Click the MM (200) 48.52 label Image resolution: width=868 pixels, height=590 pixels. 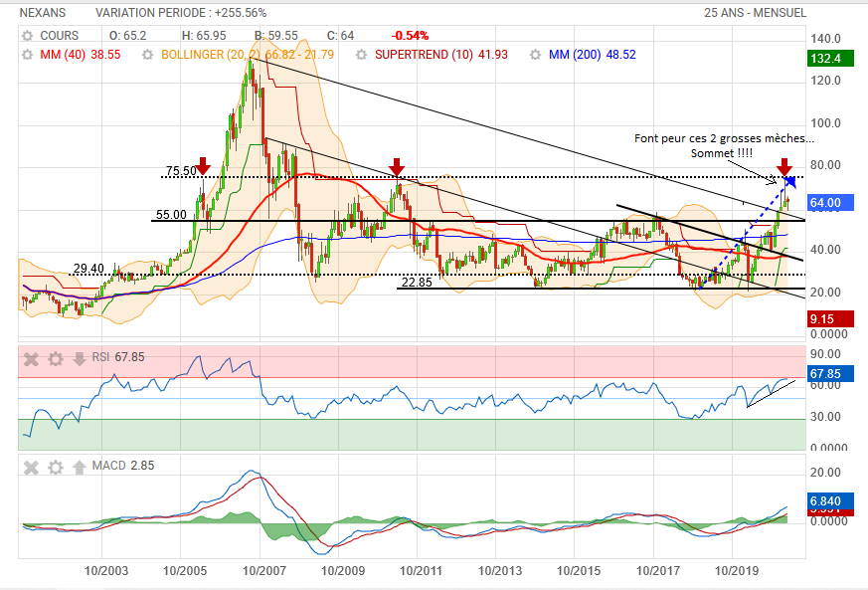click(x=593, y=55)
